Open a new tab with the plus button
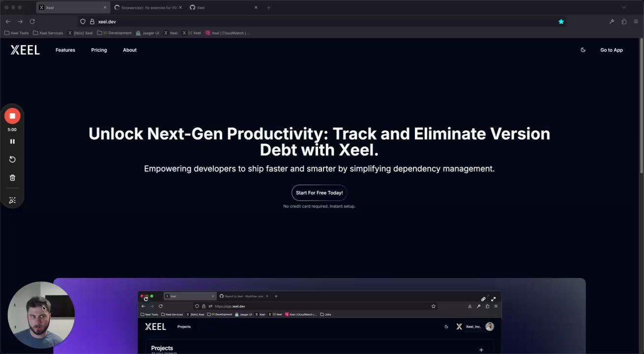This screenshot has width=644, height=354. tap(268, 7)
